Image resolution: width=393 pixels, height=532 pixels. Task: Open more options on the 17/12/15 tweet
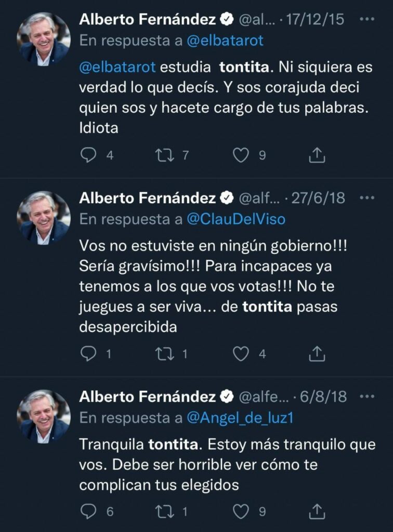(x=367, y=19)
